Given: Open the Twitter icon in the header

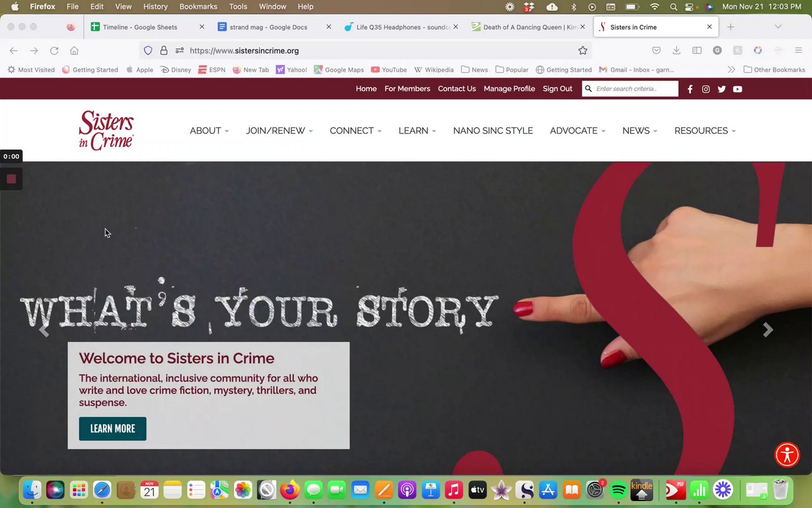Looking at the screenshot, I should (721, 89).
